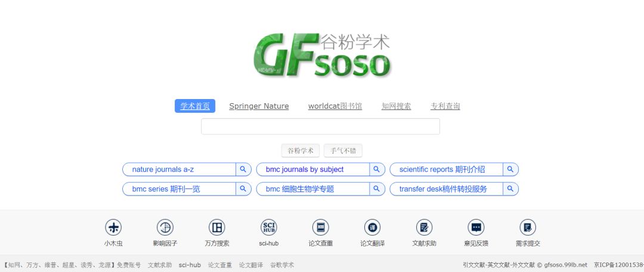Switch to 知网搜索 tab
The height and width of the screenshot is (272, 644).
tap(397, 106)
